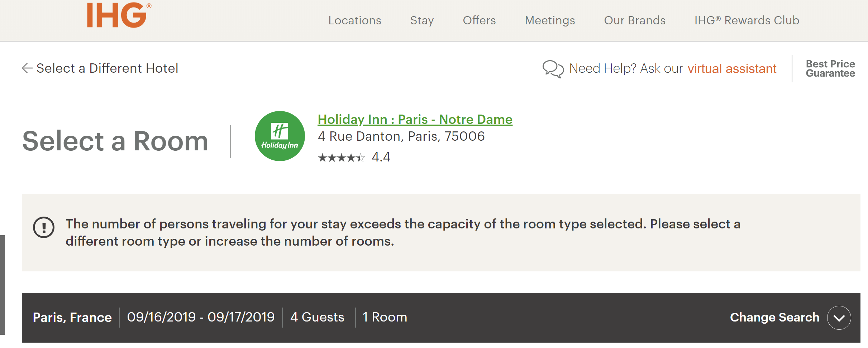
Task: Select Our Brands in navigation
Action: click(634, 20)
